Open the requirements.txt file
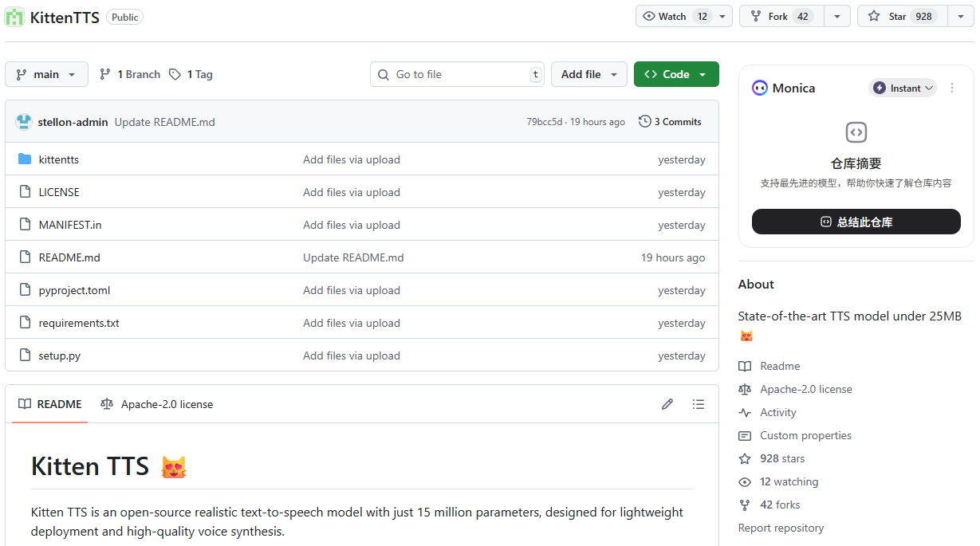This screenshot has height=546, width=980. click(79, 323)
